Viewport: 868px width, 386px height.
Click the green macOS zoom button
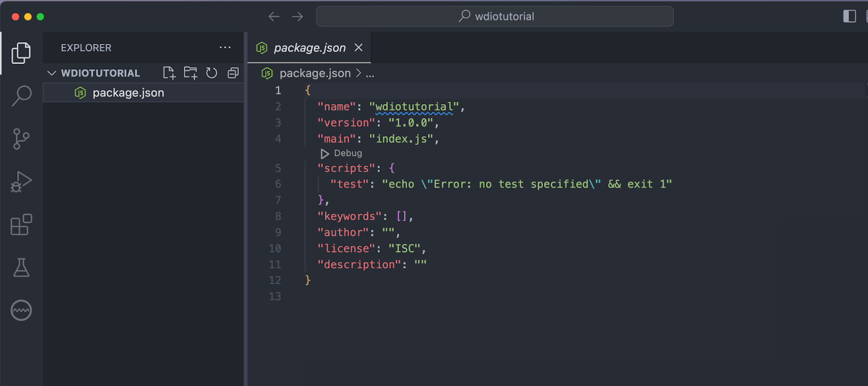tap(40, 17)
